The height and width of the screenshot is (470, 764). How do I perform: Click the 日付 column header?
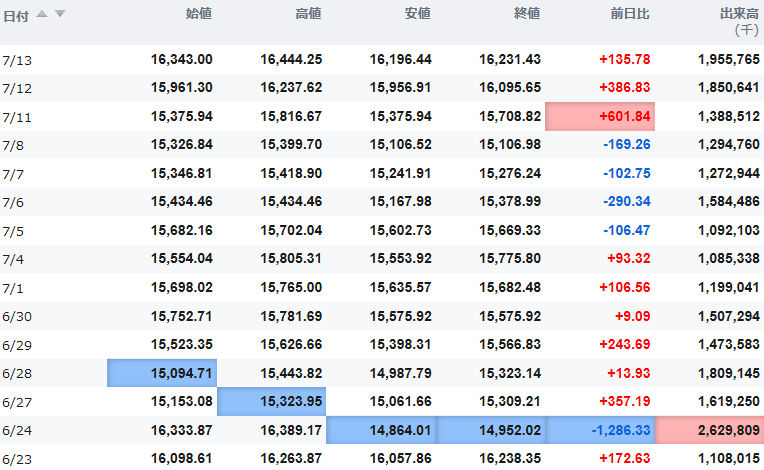(16, 17)
